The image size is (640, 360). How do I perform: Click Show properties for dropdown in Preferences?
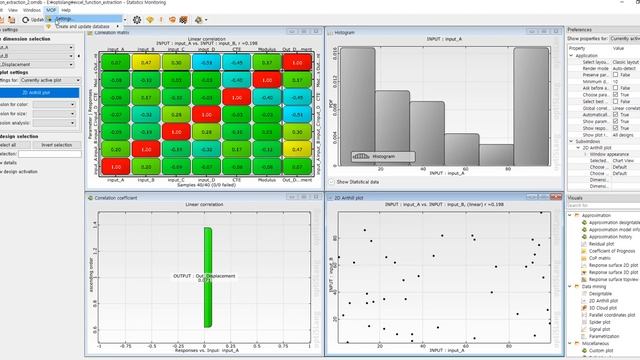tap(625, 38)
